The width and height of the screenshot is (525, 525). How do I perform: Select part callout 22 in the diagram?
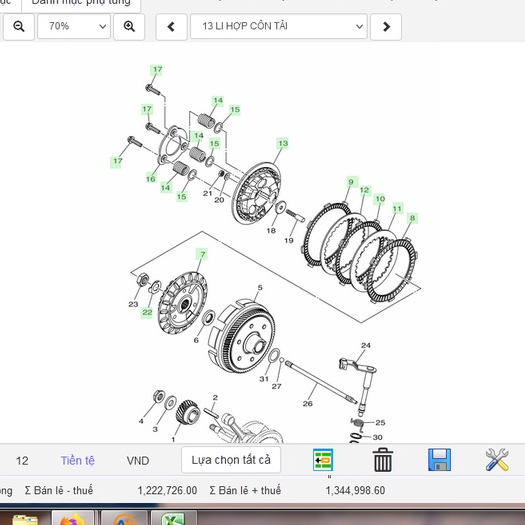[x=147, y=312]
